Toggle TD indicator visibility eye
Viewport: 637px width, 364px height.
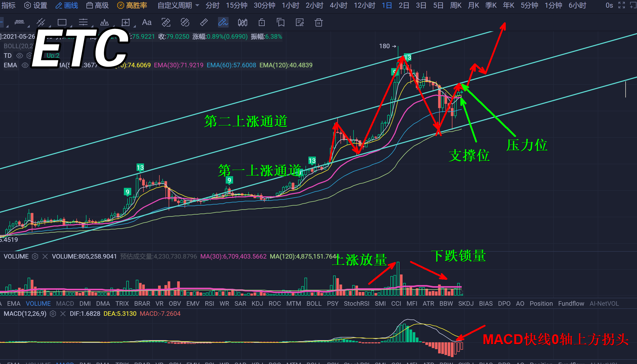click(20, 56)
